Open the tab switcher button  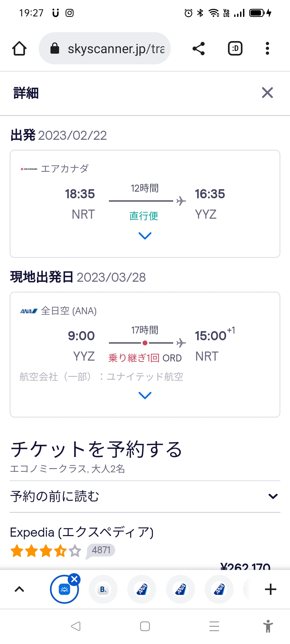(x=235, y=49)
